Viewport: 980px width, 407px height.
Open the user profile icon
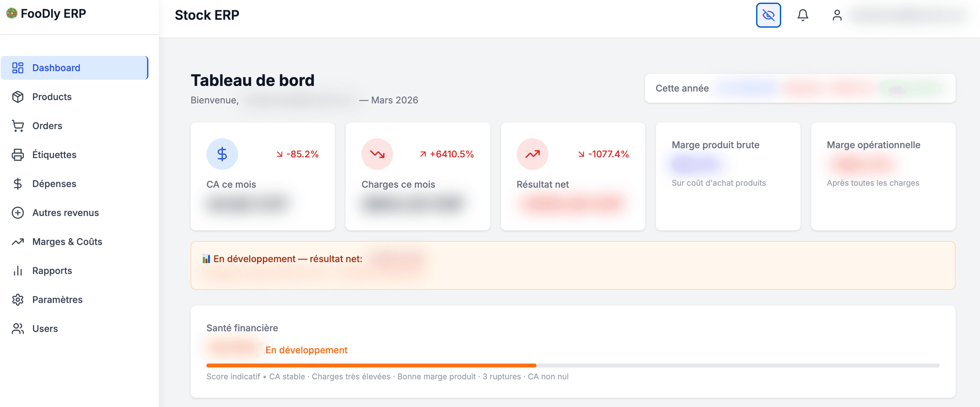tap(837, 15)
